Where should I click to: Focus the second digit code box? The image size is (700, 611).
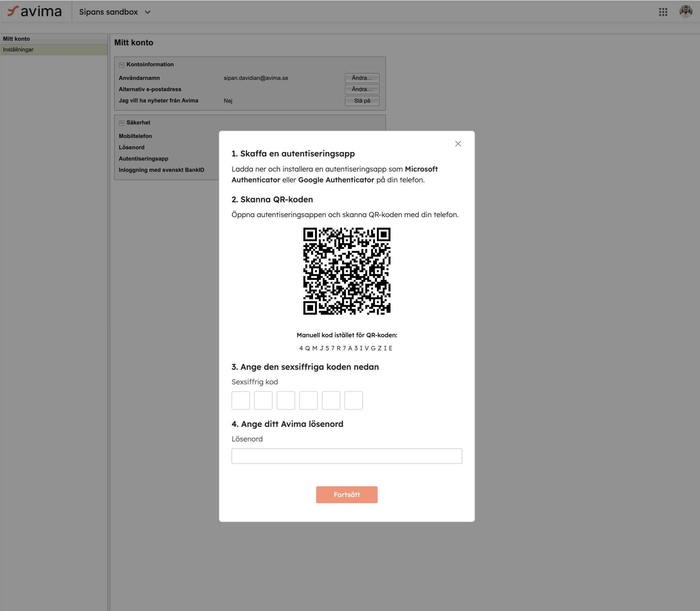(x=263, y=400)
